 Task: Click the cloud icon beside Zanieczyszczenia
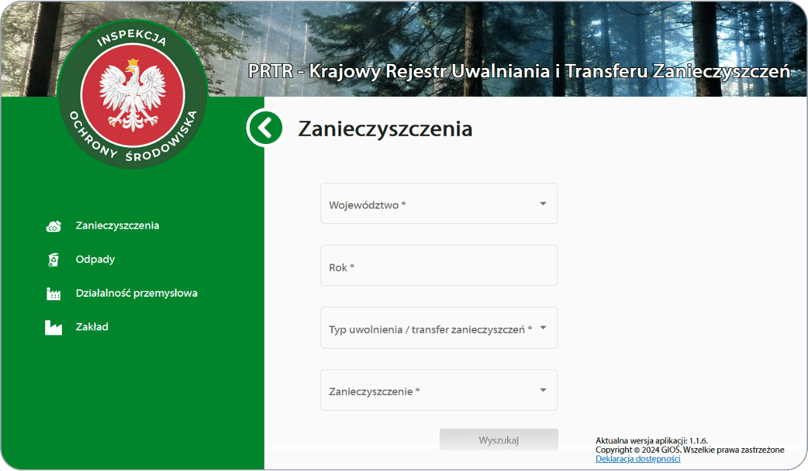pos(54,226)
